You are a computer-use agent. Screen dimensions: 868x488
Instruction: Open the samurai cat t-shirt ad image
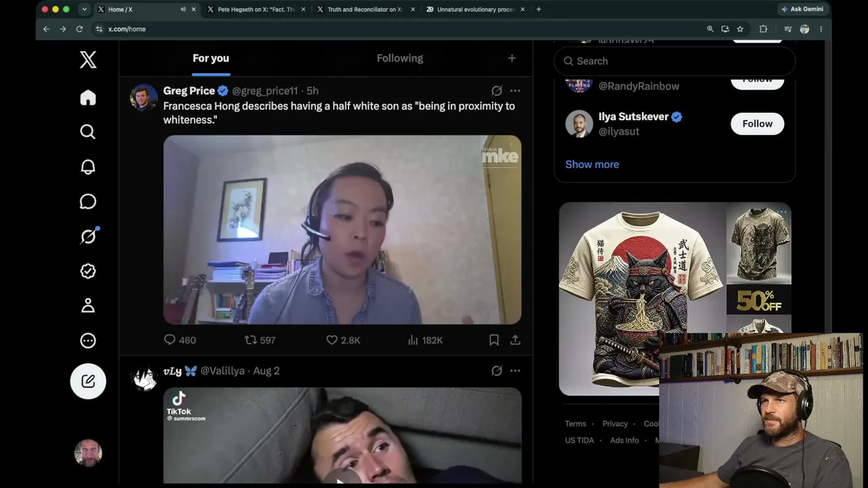tap(642, 298)
